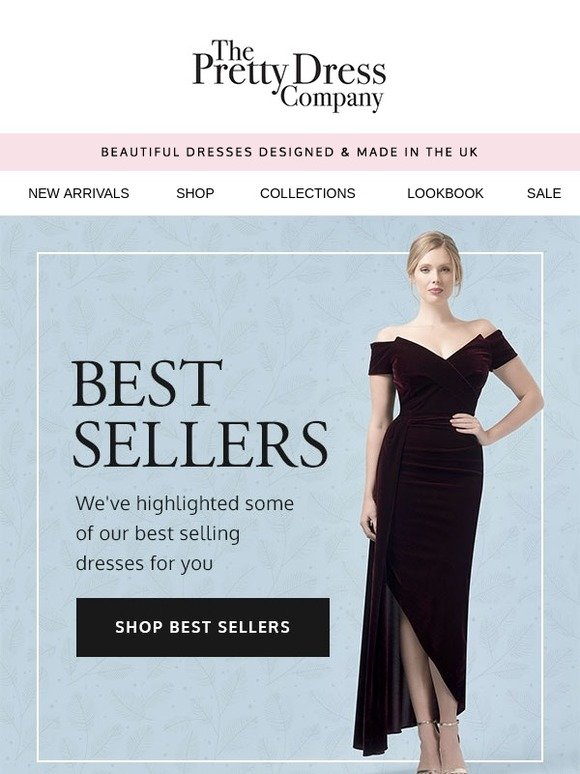Image resolution: width=580 pixels, height=774 pixels.
Task: Open the NEW ARRIVALS menu link
Action: (x=78, y=193)
